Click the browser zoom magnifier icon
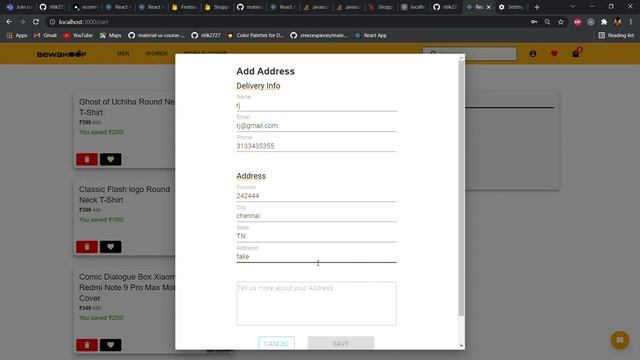The height and width of the screenshot is (360, 640). [547, 22]
